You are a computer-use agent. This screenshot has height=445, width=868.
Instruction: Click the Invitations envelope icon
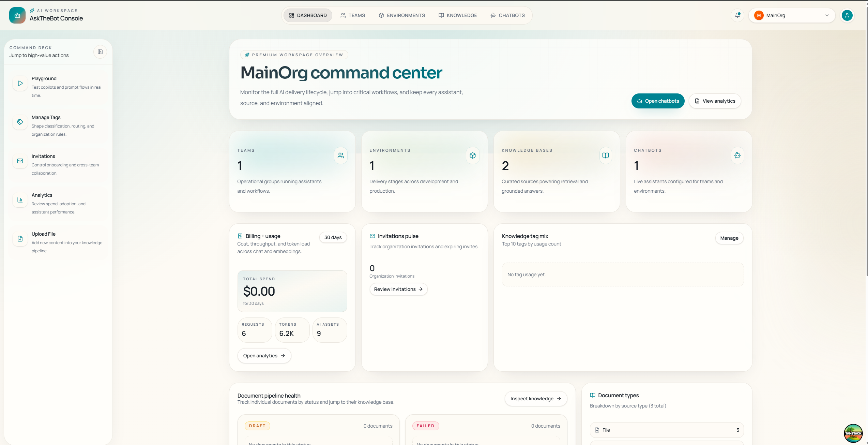20,161
